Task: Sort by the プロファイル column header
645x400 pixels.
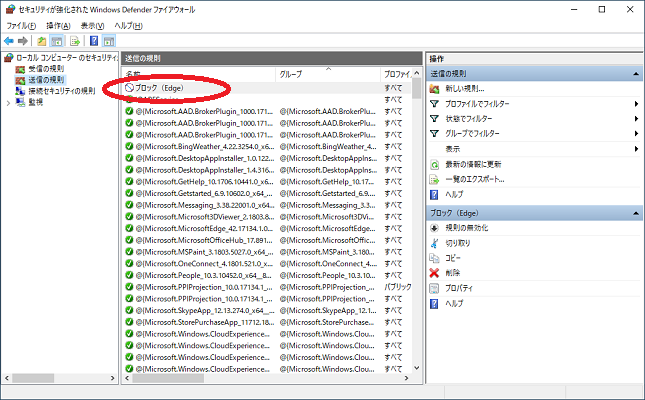Action: tap(396, 74)
